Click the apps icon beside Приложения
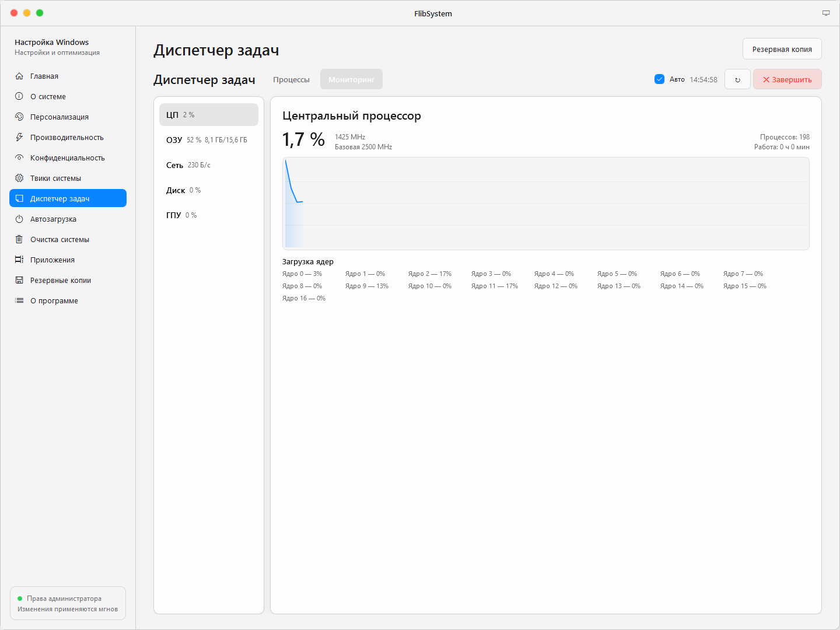 pyautogui.click(x=19, y=260)
